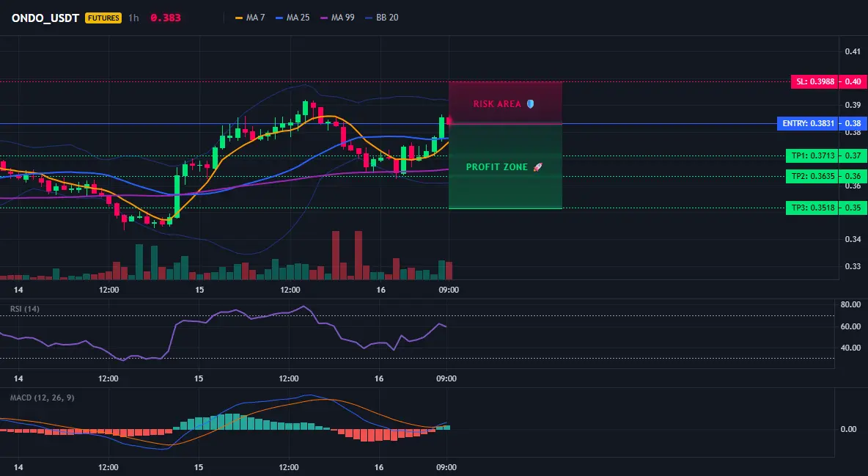
Task: Click the 15 date label under main chart
Action: click(x=199, y=290)
